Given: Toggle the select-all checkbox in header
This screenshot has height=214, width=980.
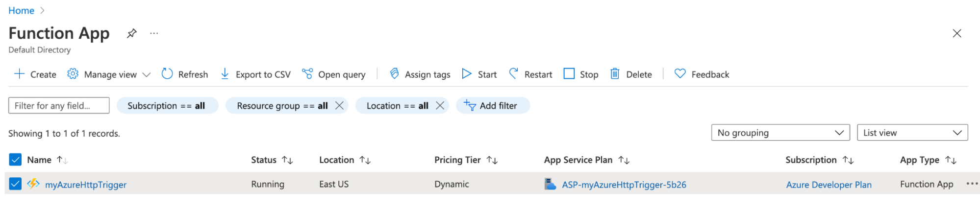Looking at the screenshot, I should [15, 160].
